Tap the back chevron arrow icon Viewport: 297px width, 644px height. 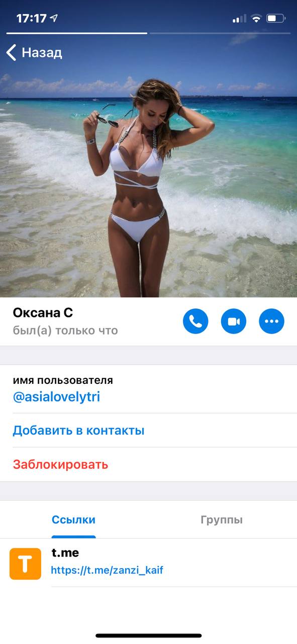tap(11, 52)
